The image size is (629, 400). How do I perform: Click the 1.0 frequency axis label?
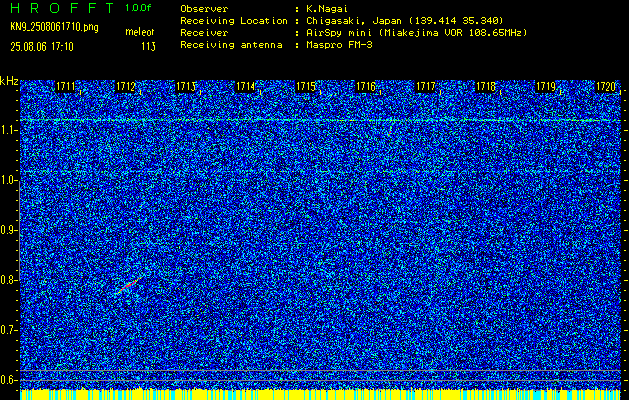pos(9,181)
